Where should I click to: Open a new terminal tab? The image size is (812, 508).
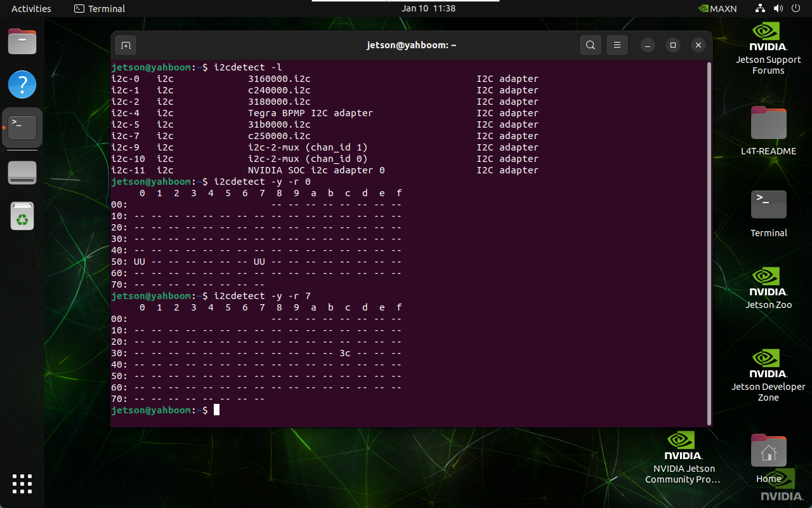pos(126,45)
